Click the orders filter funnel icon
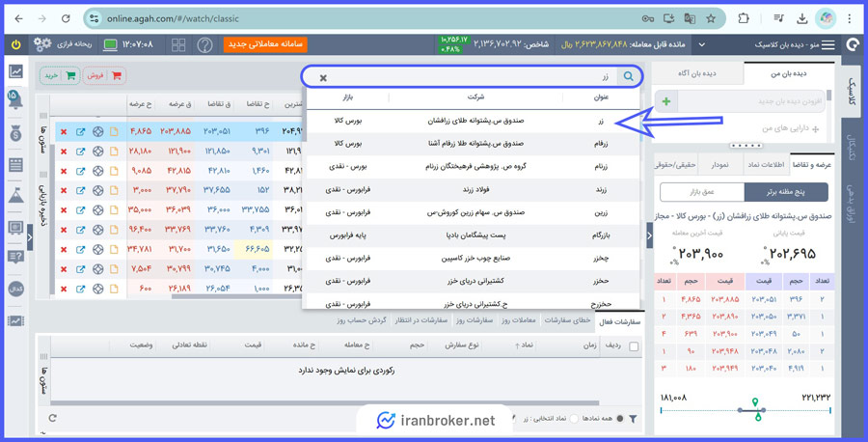This screenshot has width=868, height=442. tap(633, 419)
